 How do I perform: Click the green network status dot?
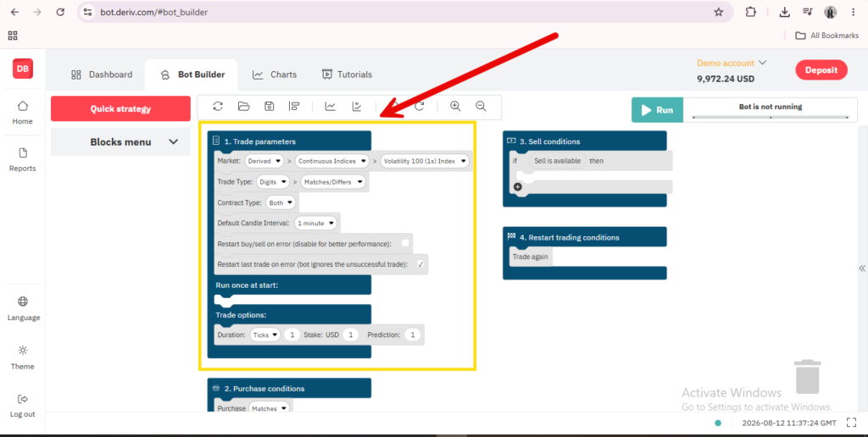(x=718, y=423)
